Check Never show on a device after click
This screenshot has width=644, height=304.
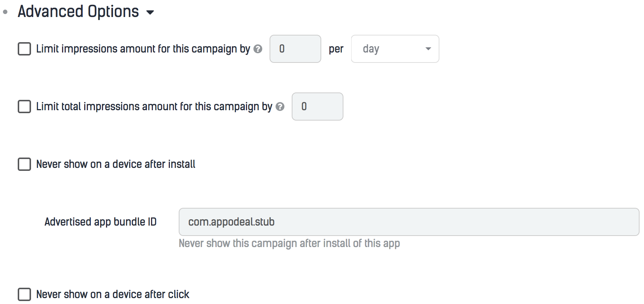click(x=24, y=294)
